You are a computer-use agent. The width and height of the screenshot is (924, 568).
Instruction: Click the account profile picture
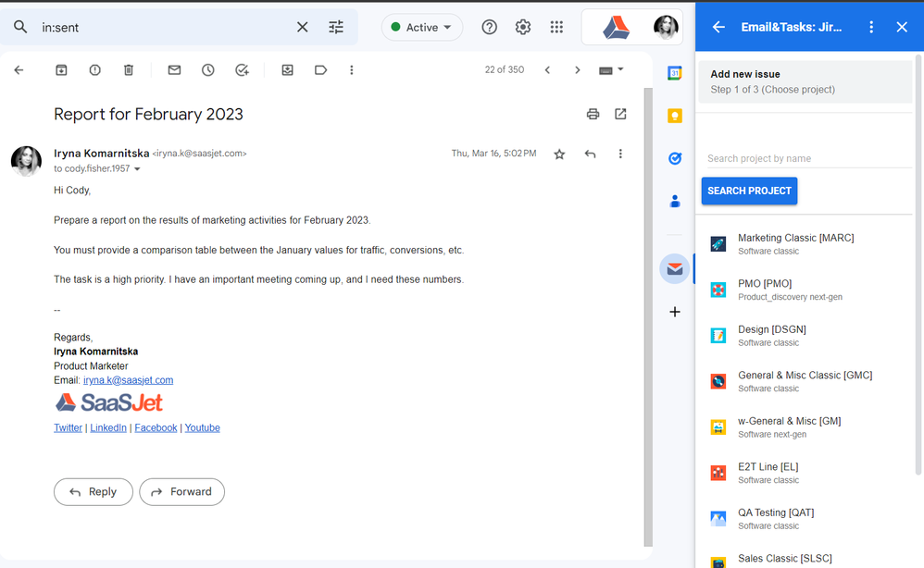666,27
